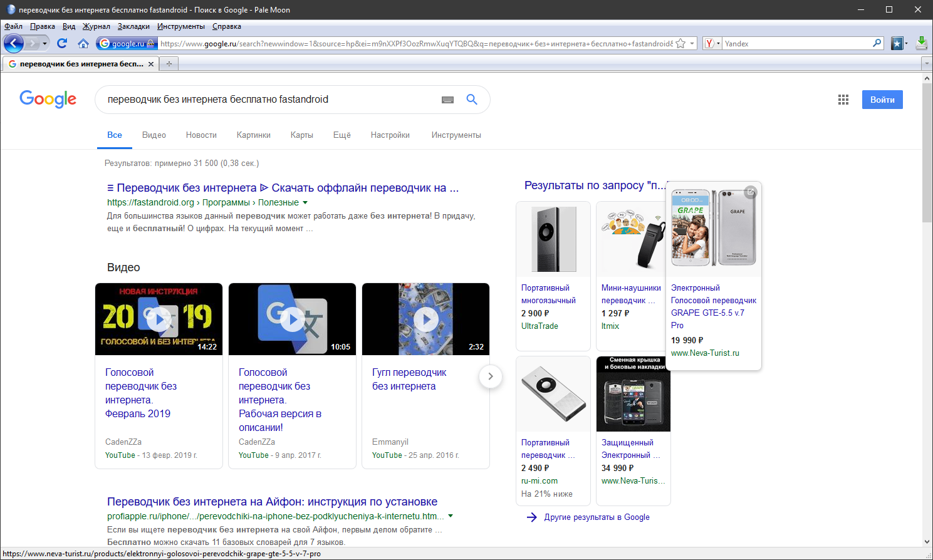This screenshot has height=560, width=933.
Task: Expand options arrow for fastandroid.org result
Action: tap(305, 202)
